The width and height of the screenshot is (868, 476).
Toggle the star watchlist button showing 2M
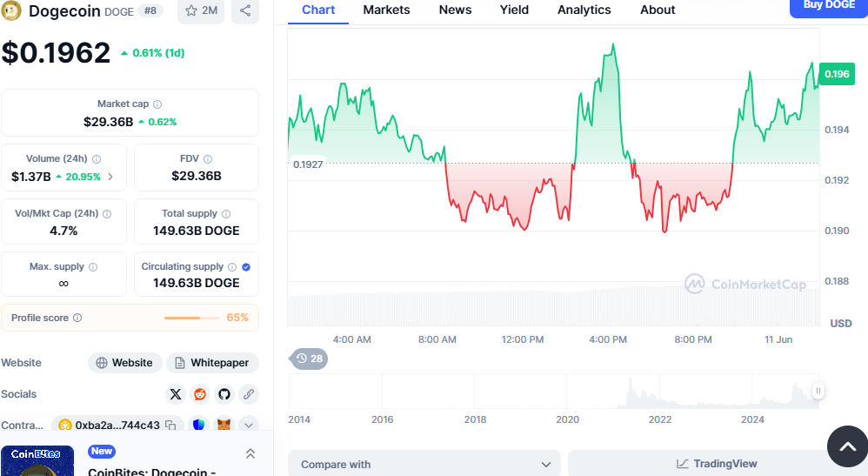pos(201,10)
